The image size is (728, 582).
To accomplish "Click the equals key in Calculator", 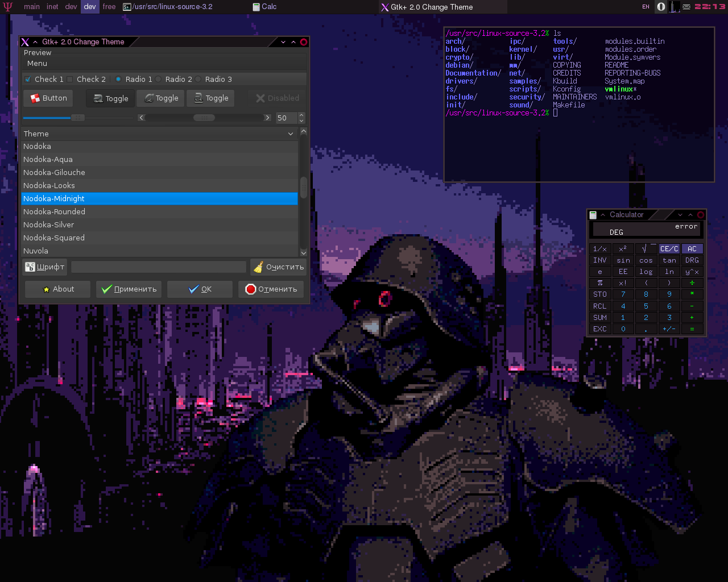I will point(692,329).
